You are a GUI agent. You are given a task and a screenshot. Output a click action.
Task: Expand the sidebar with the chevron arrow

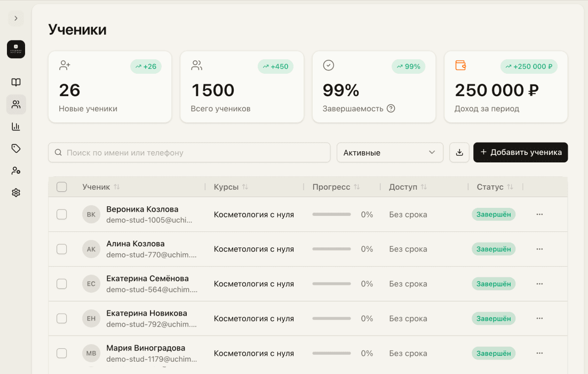point(16,18)
